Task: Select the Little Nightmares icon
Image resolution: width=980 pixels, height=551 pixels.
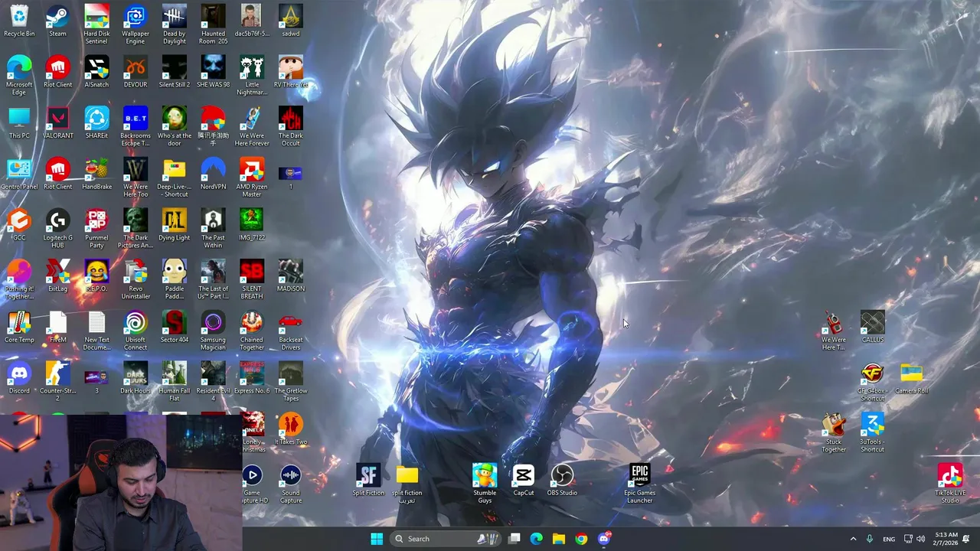Action: pos(252,75)
